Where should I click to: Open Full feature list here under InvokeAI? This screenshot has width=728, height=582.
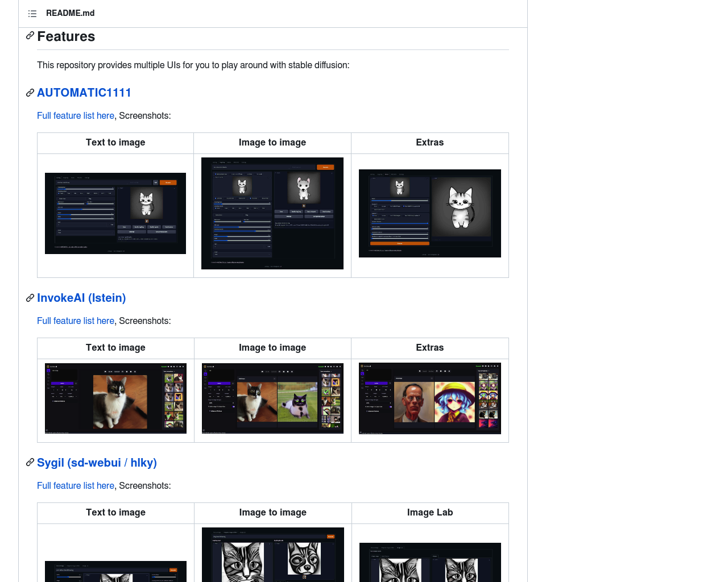(76, 321)
